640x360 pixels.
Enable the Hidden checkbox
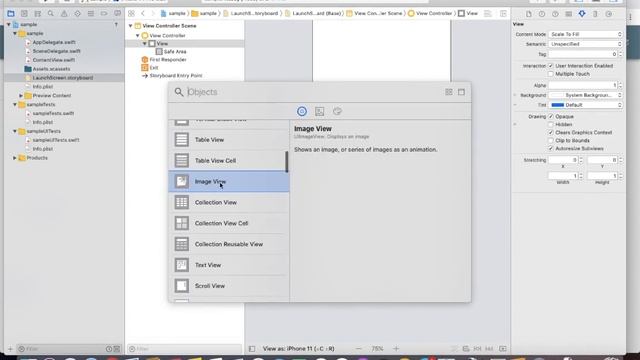[x=551, y=124]
